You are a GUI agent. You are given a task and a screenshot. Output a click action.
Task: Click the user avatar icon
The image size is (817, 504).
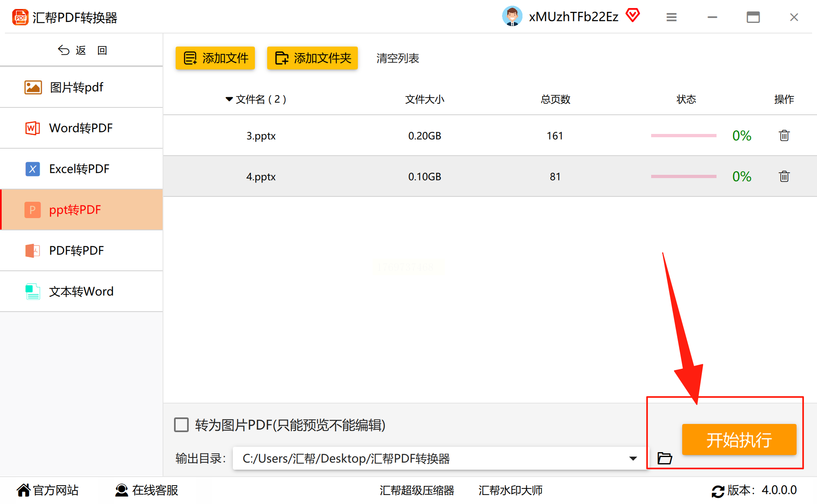click(x=512, y=17)
